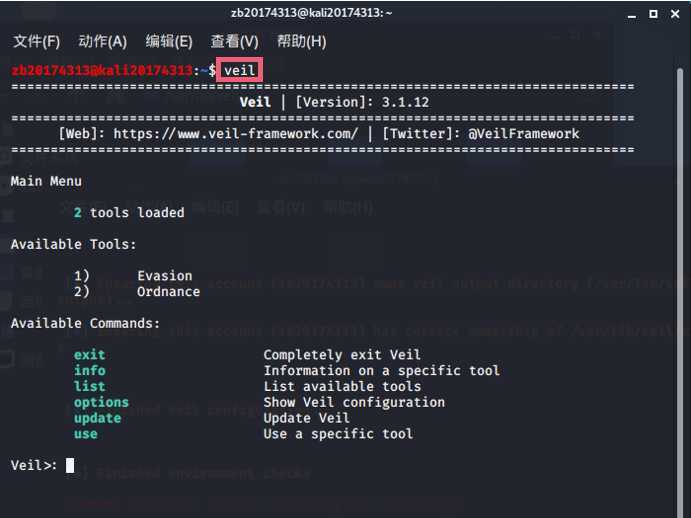Open the 文件(F) menu
691x518 pixels.
(x=37, y=41)
